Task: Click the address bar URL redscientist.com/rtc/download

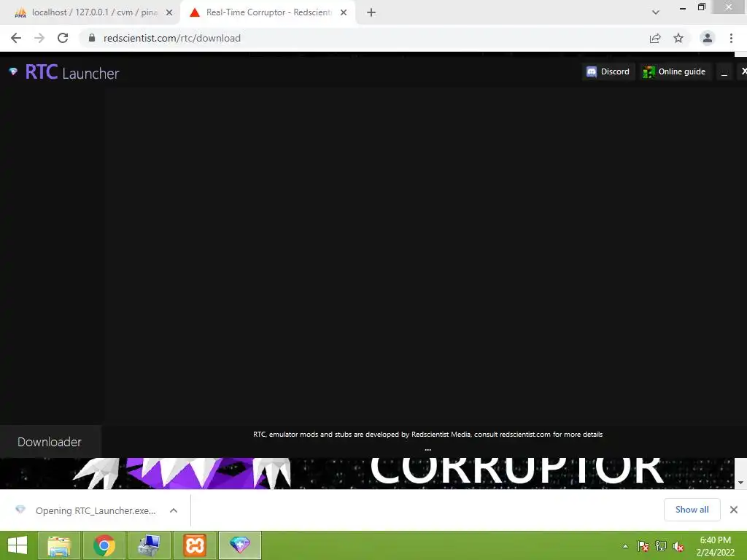Action: click(172, 38)
